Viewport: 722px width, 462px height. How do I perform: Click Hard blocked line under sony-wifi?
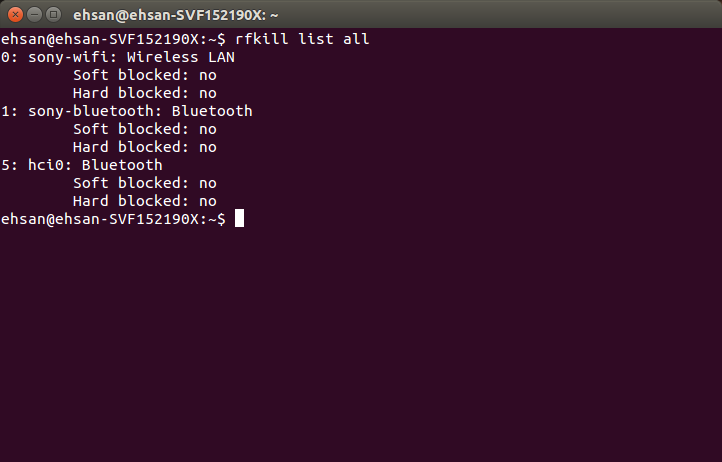[x=145, y=93]
